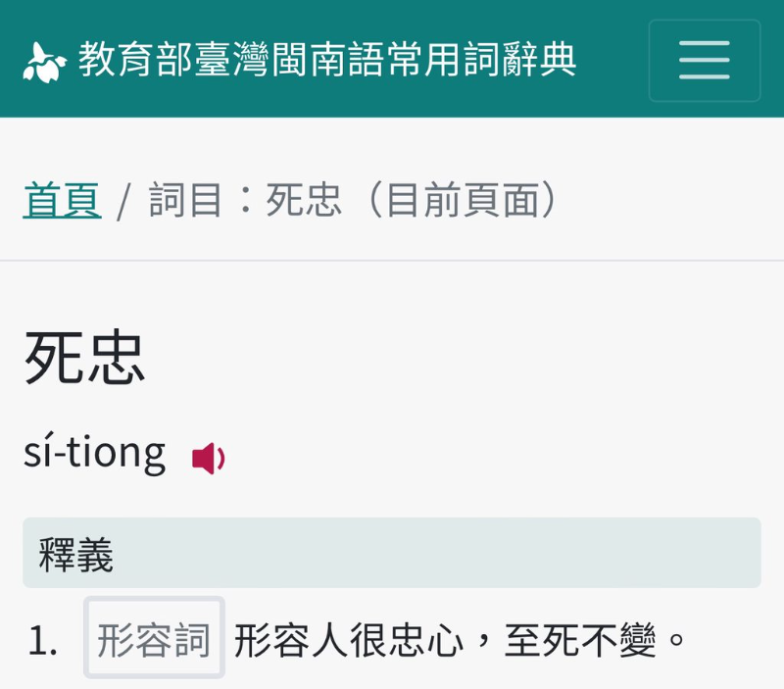Click the flower logo icon
The width and height of the screenshot is (784, 689).
click(45, 62)
